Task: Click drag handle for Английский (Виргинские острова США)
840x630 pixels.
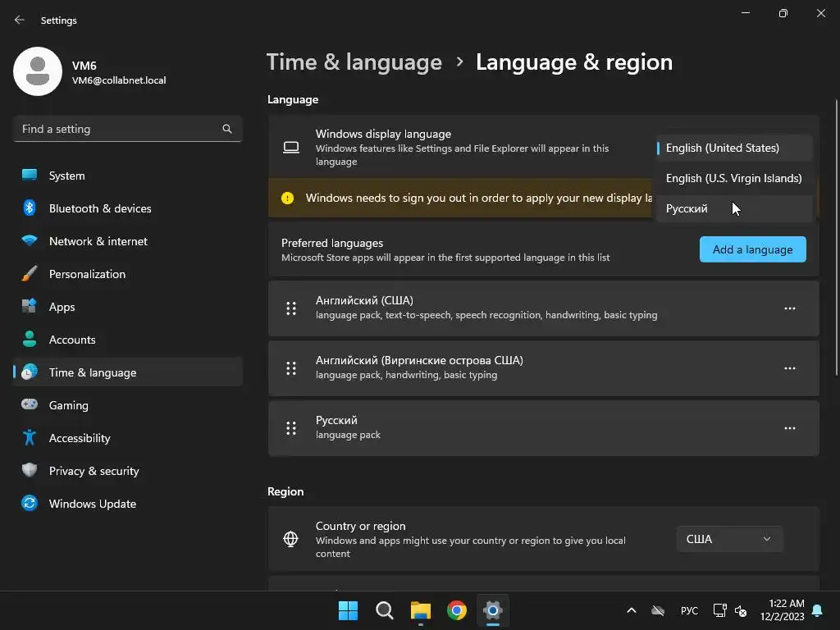Action: 291,368
